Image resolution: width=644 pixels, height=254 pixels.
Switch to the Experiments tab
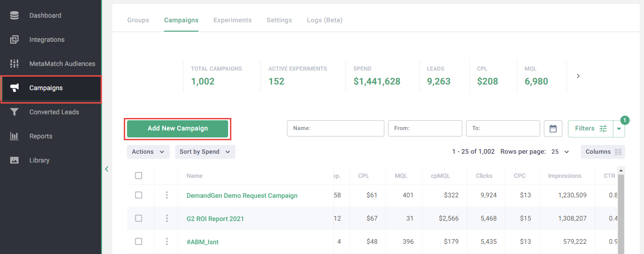232,20
